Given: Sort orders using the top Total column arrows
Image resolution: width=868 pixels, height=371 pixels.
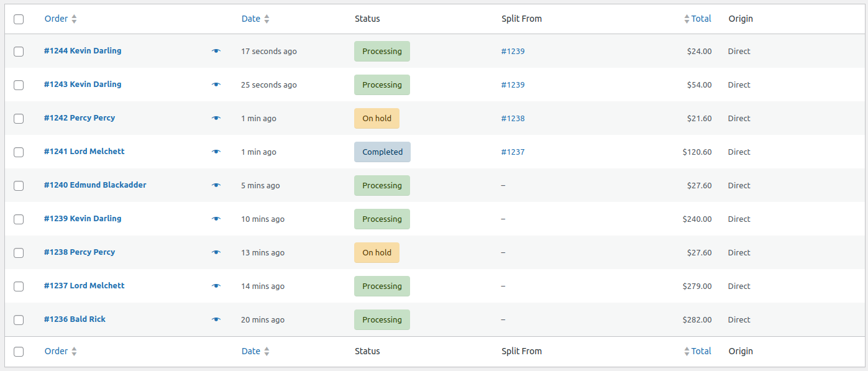Looking at the screenshot, I should (687, 18).
